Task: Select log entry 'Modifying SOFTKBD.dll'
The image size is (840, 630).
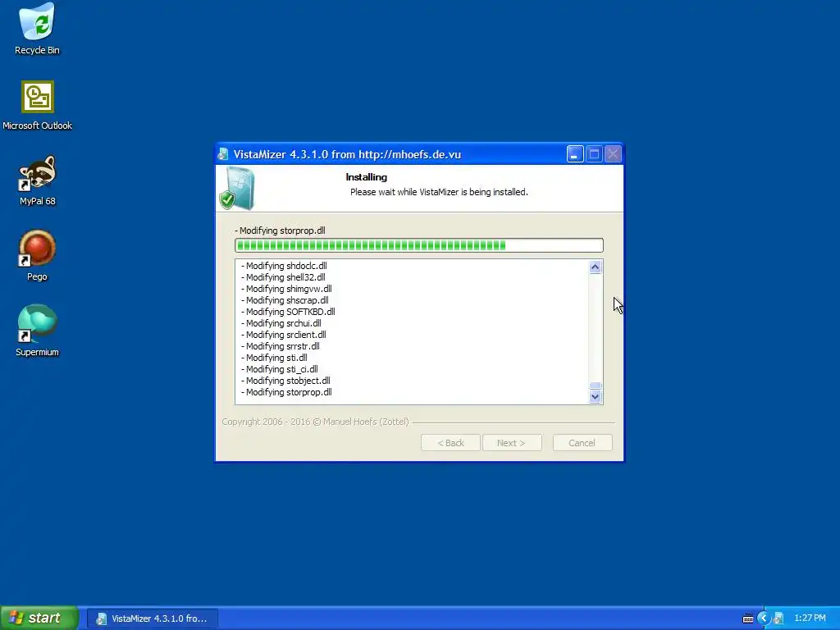Action: tap(288, 312)
